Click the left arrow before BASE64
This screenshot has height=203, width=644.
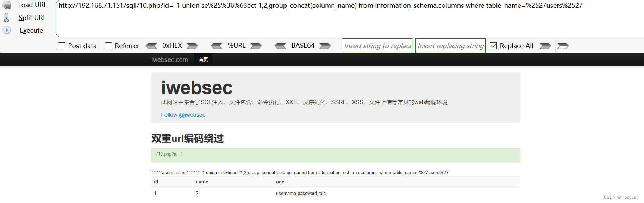tap(280, 46)
